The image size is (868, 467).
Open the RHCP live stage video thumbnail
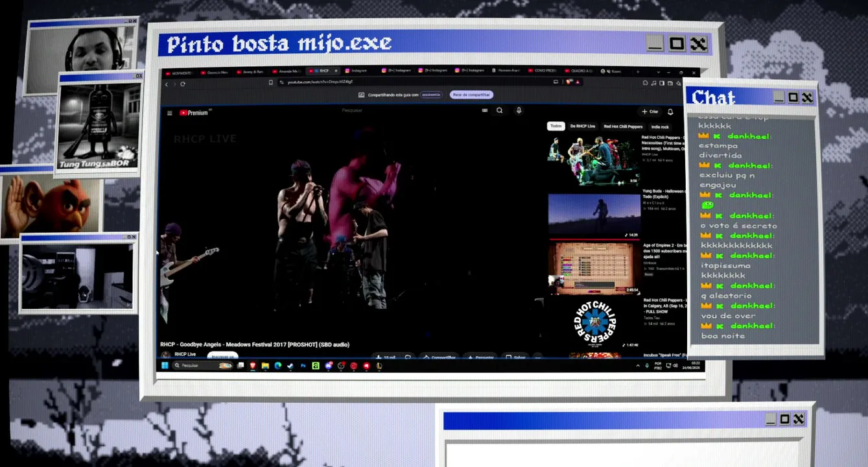(x=594, y=160)
